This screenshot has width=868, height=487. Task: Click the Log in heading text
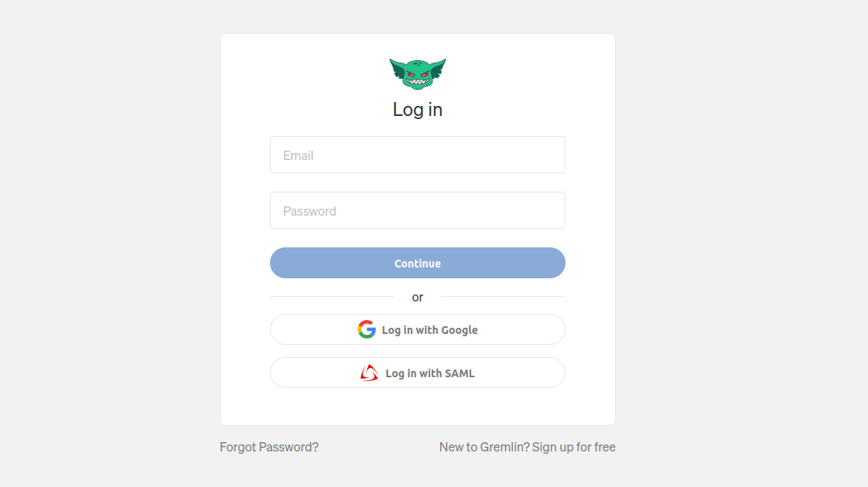[x=418, y=110]
